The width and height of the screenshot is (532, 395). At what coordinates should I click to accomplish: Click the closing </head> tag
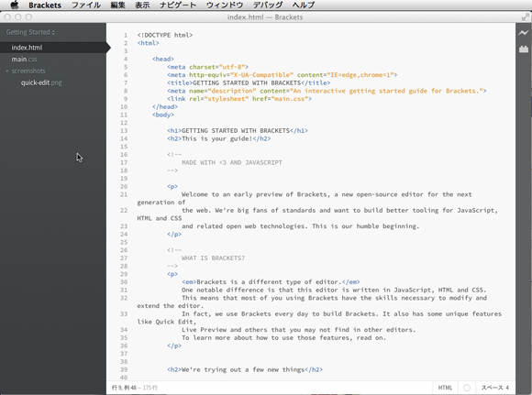165,107
